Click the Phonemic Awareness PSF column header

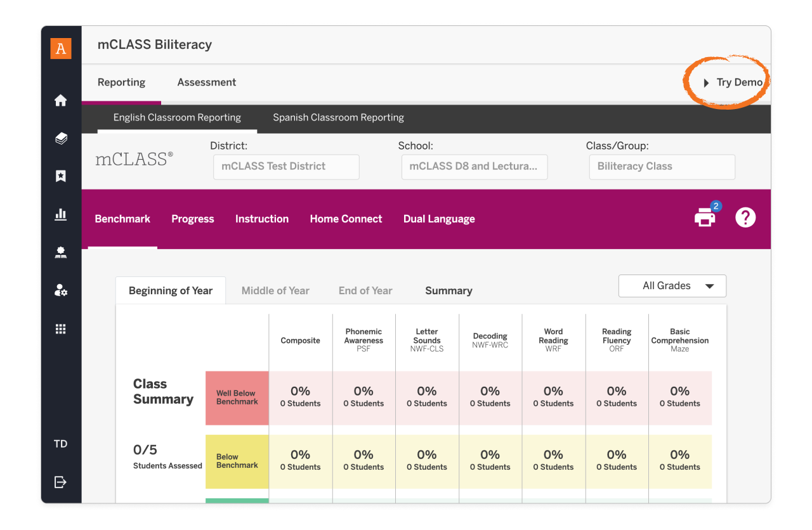[x=363, y=340]
